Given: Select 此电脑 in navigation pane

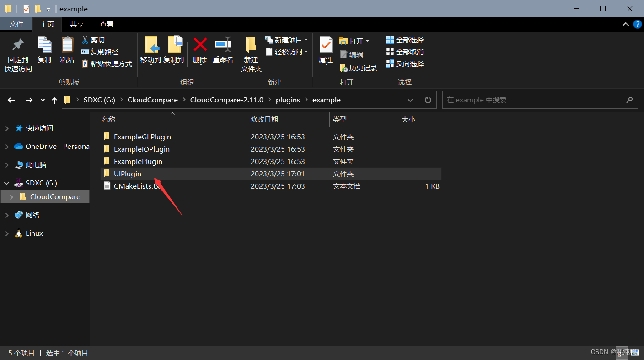Looking at the screenshot, I should tap(36, 164).
